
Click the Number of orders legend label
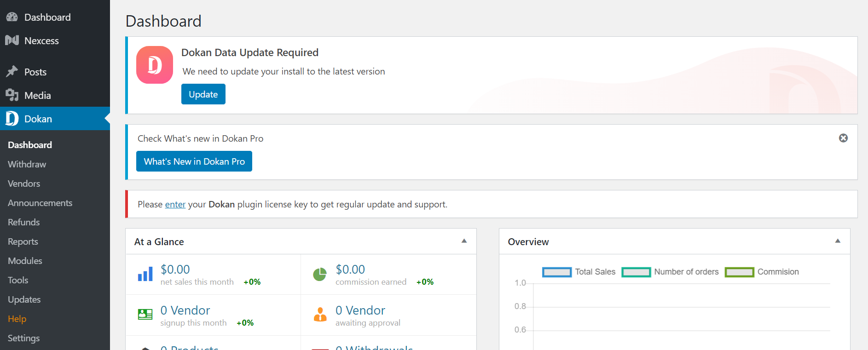686,272
